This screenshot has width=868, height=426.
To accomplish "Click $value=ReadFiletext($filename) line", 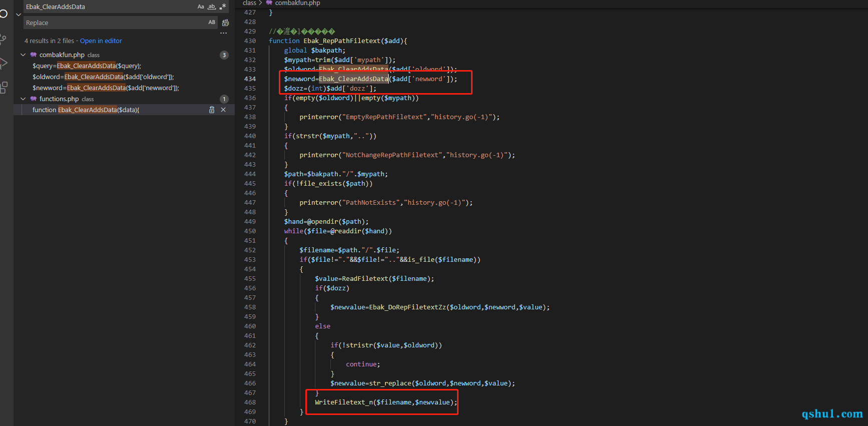I will pyautogui.click(x=374, y=279).
